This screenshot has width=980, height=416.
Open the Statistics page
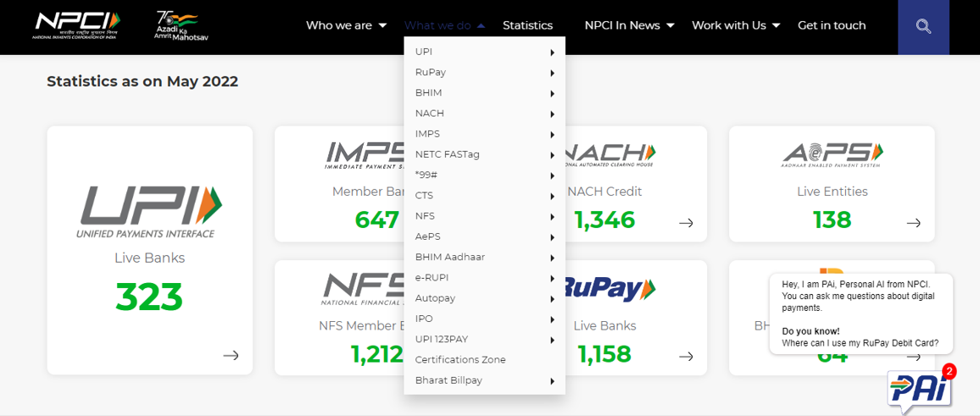(x=527, y=25)
